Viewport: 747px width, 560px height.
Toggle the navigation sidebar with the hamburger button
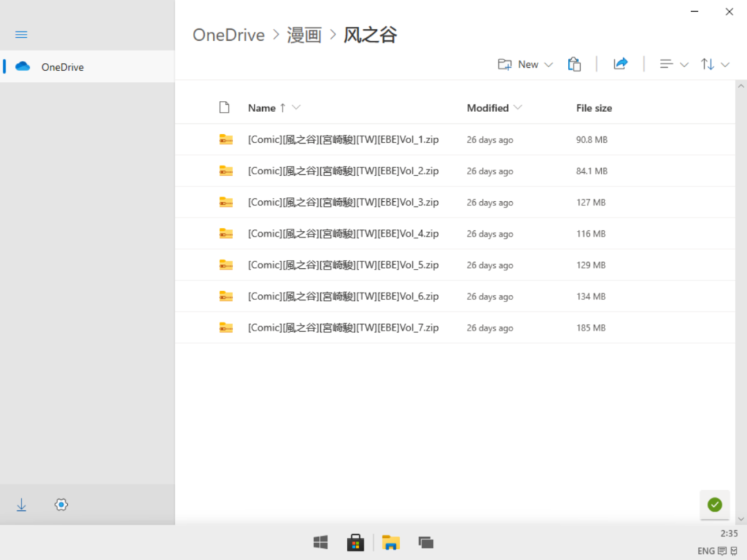[x=21, y=34]
